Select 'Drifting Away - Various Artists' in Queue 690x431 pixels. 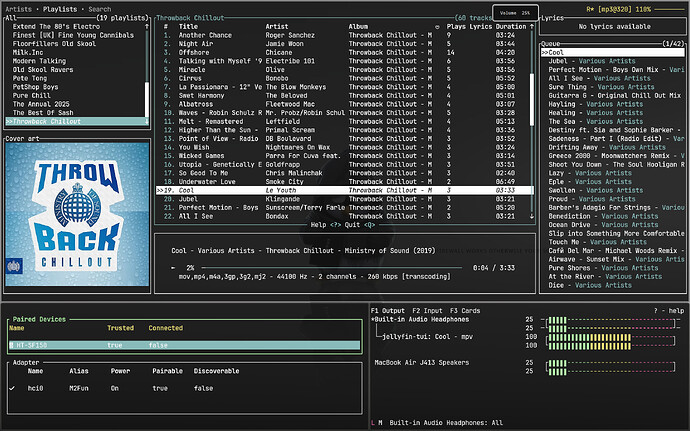[607, 147]
